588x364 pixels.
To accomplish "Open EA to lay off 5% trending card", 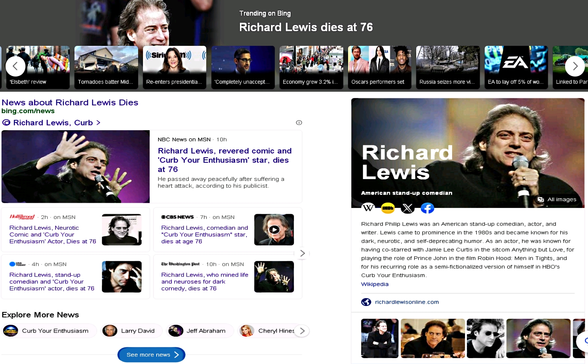I will click(x=516, y=67).
